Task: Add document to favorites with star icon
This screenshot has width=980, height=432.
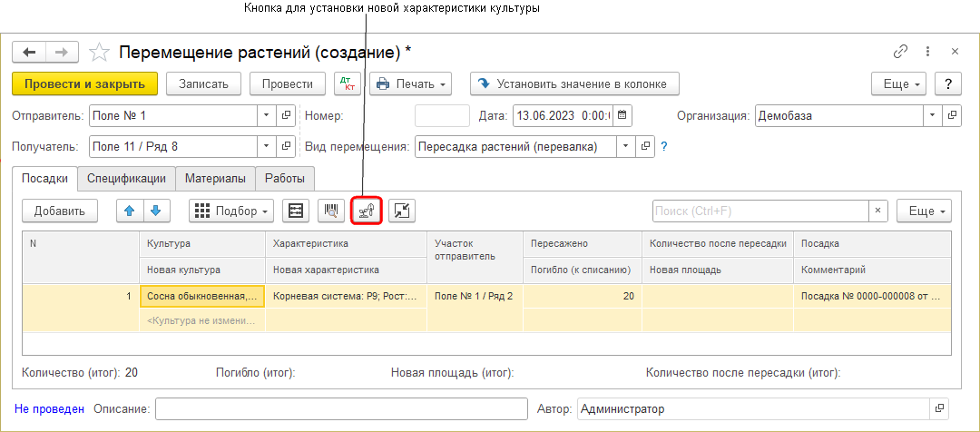Action: (x=101, y=52)
